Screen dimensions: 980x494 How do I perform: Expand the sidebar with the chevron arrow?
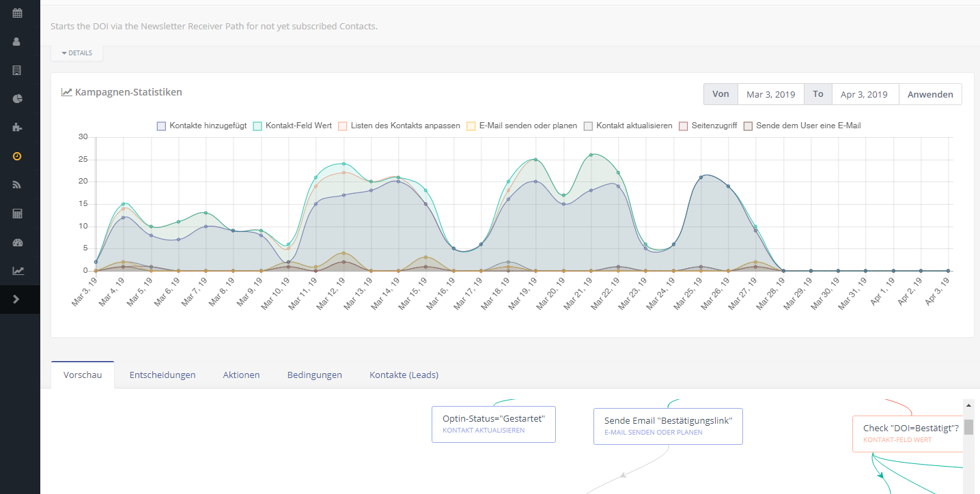click(17, 300)
